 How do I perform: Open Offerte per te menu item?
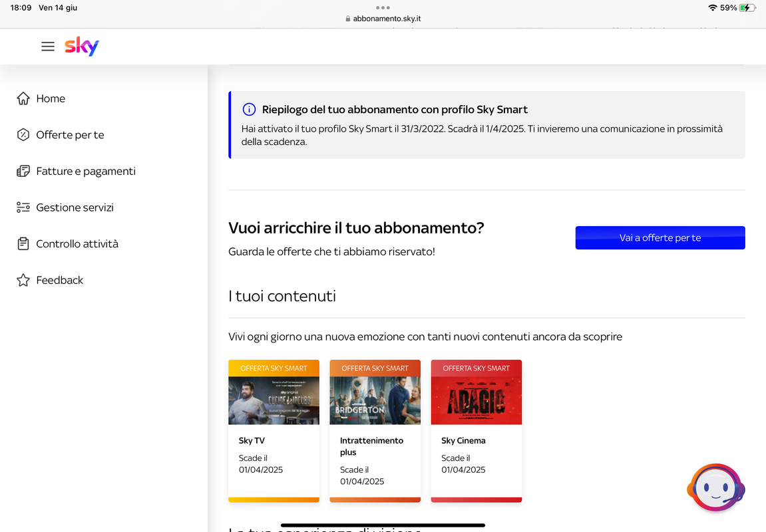[x=71, y=135]
